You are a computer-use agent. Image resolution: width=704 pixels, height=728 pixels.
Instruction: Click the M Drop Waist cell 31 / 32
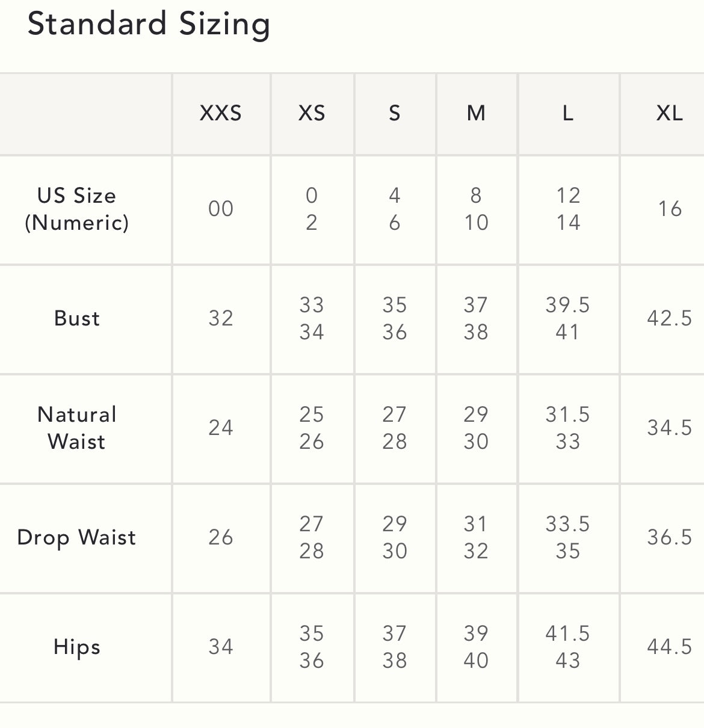[476, 537]
